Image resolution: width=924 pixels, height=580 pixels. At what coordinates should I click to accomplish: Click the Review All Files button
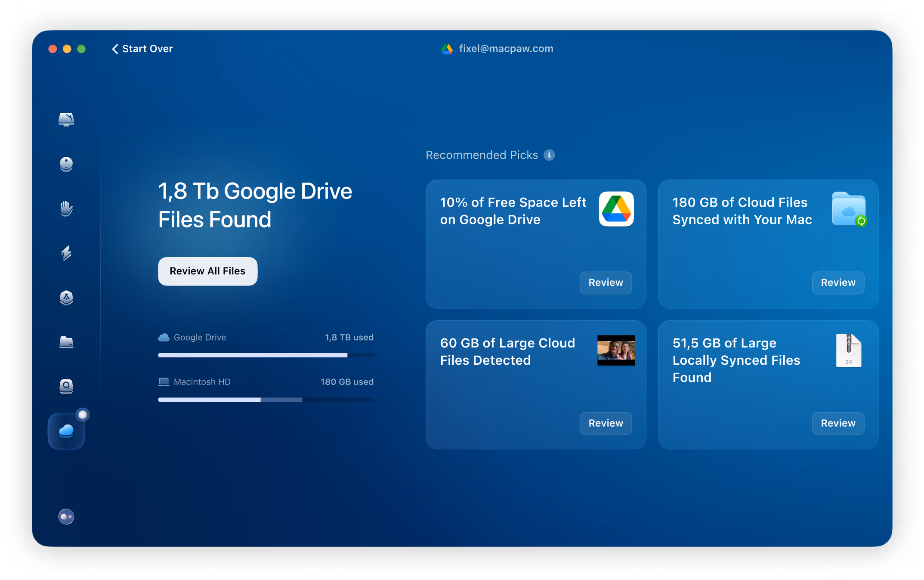(208, 271)
